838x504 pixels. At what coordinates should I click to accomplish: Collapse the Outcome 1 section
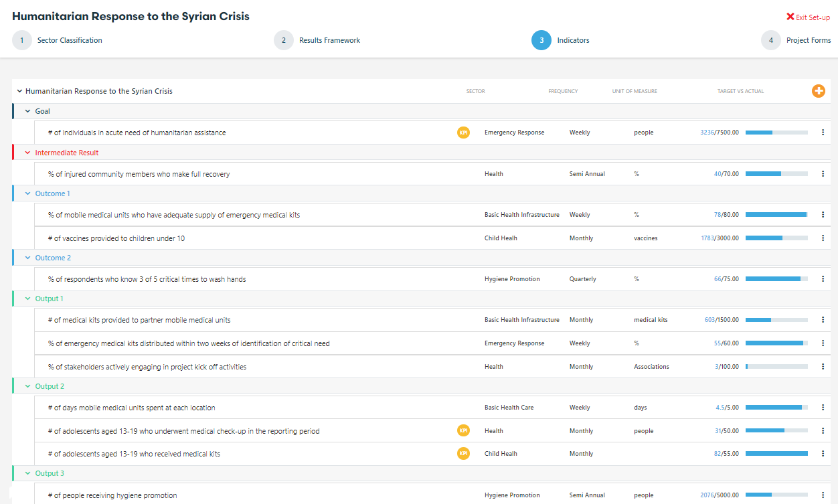pos(27,193)
